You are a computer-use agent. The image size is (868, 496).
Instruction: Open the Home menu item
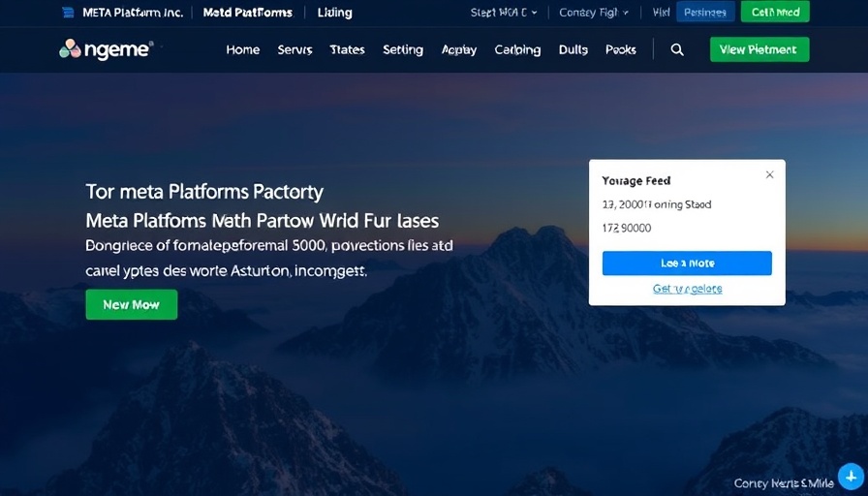pyautogui.click(x=242, y=50)
